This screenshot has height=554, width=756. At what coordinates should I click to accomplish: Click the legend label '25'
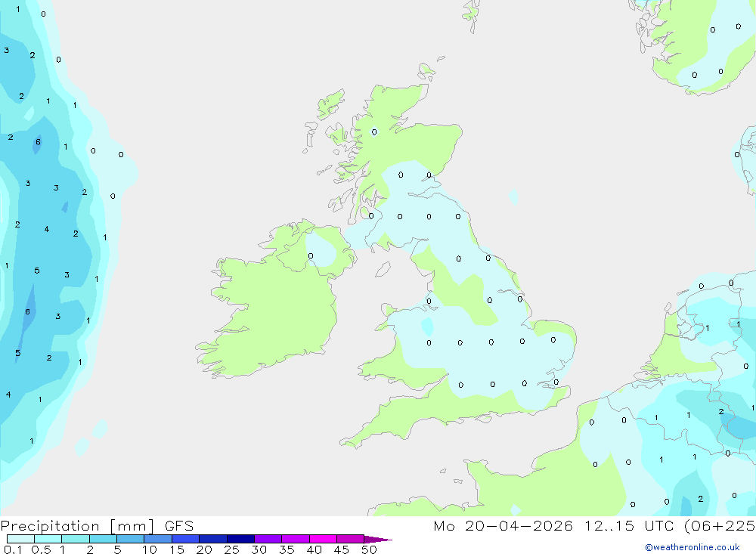tap(231, 549)
